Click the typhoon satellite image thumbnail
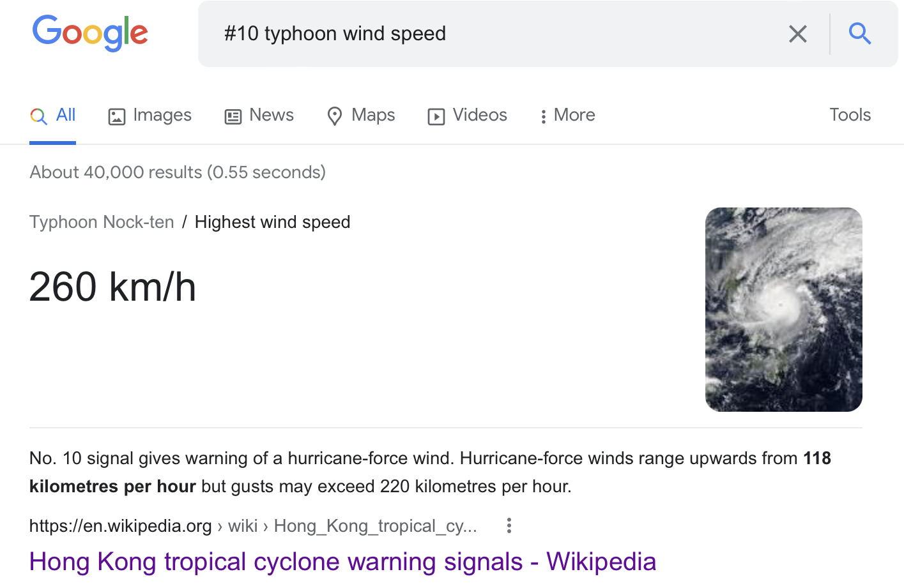Screen dimensions: 904x588 tap(783, 309)
